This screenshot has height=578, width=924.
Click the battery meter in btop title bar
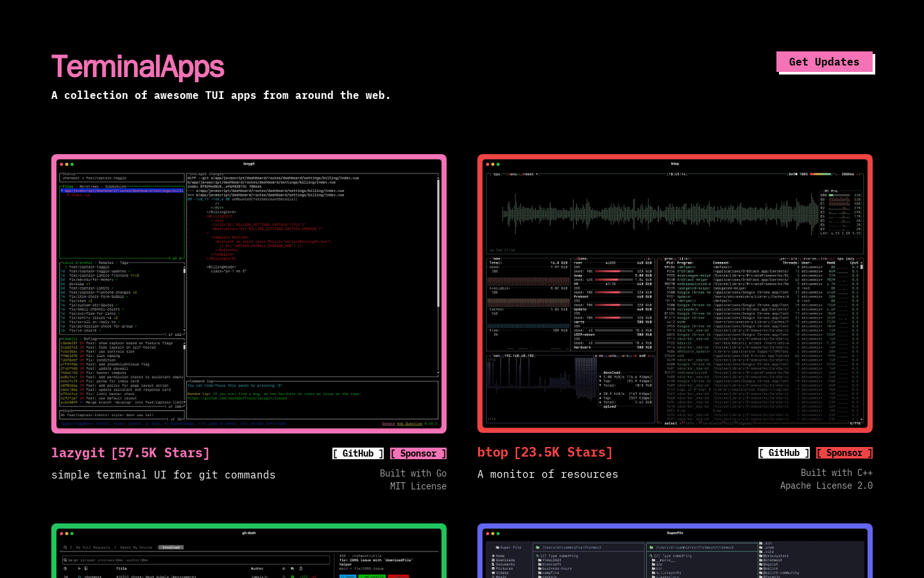tap(821, 174)
